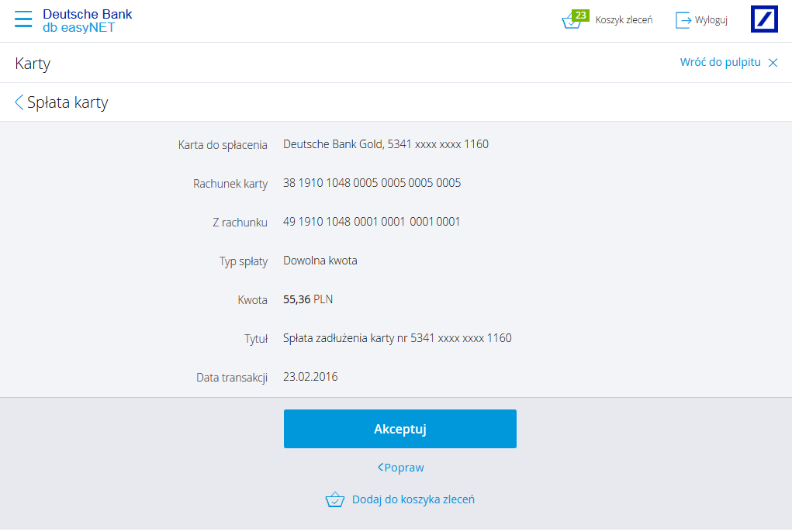Click Wróć do pulpitu link
Screen dimensions: 792x532
tap(721, 62)
